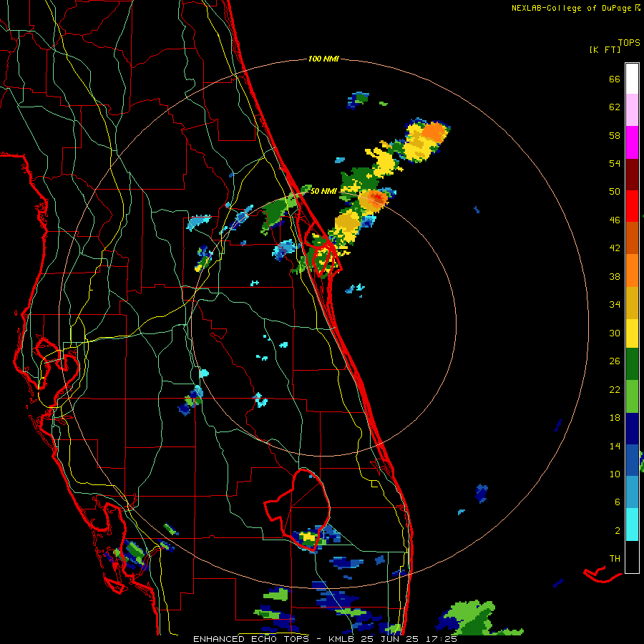Click the NEXLAB-College of DuPage title text
Screen dimensions: 644x644
(x=575, y=8)
